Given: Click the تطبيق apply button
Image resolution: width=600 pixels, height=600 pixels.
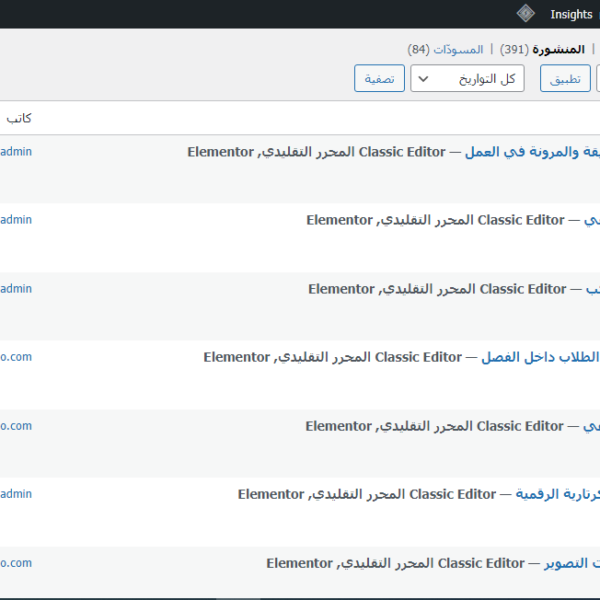Looking at the screenshot, I should pyautogui.click(x=565, y=78).
